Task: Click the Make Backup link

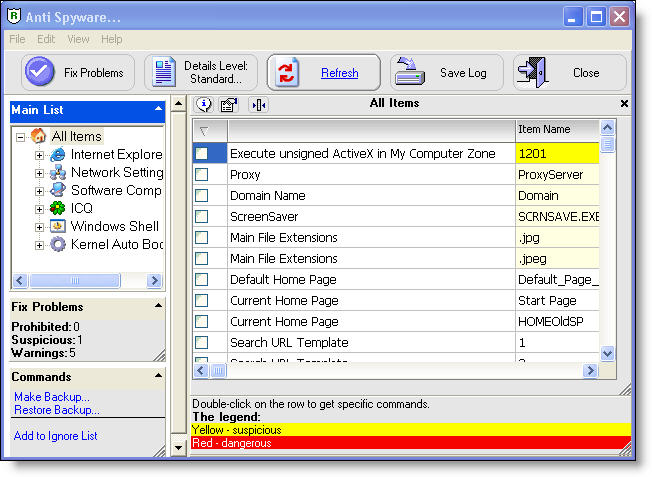Action: pos(52,397)
